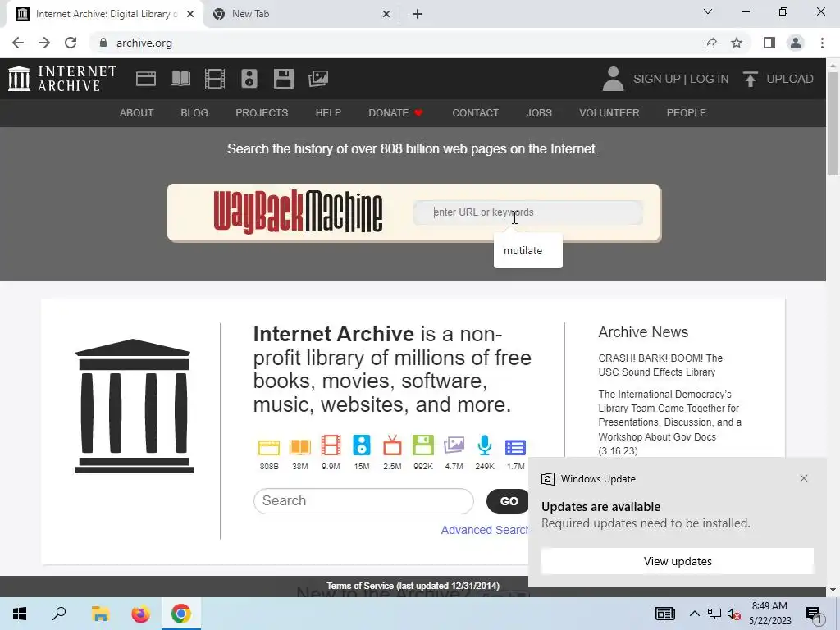
Task: Open the ABOUT menu item
Action: (137, 113)
